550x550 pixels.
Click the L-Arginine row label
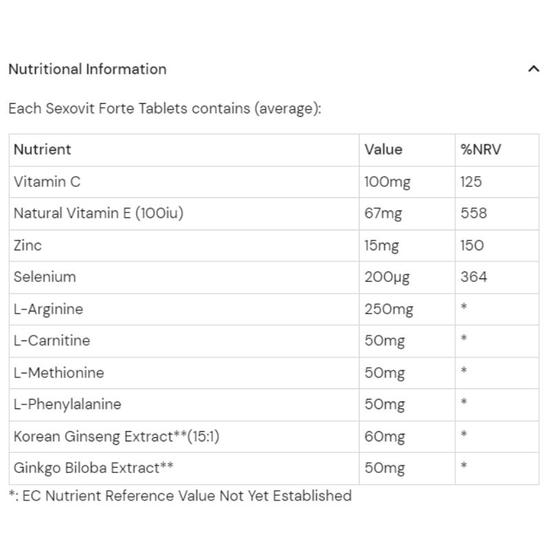coord(48,309)
